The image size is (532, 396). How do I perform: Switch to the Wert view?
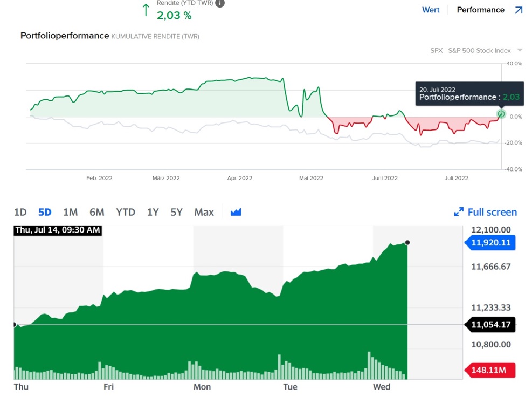431,10
